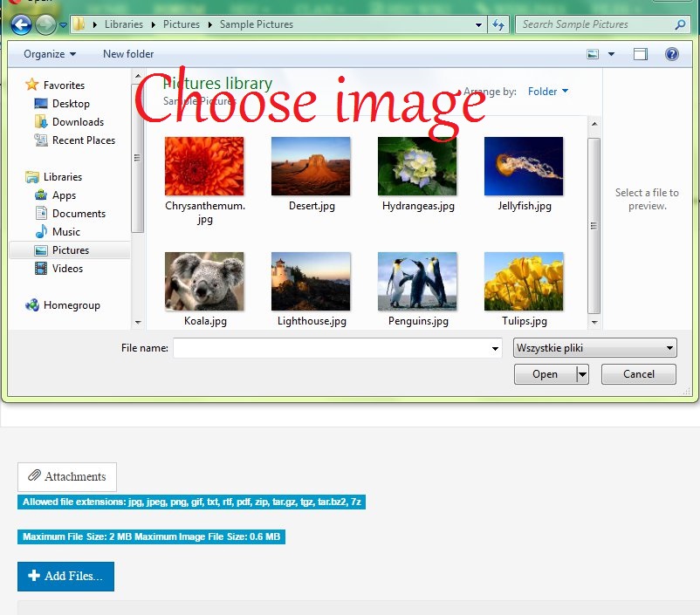Select the Penguins.jpg thumbnail

(417, 281)
